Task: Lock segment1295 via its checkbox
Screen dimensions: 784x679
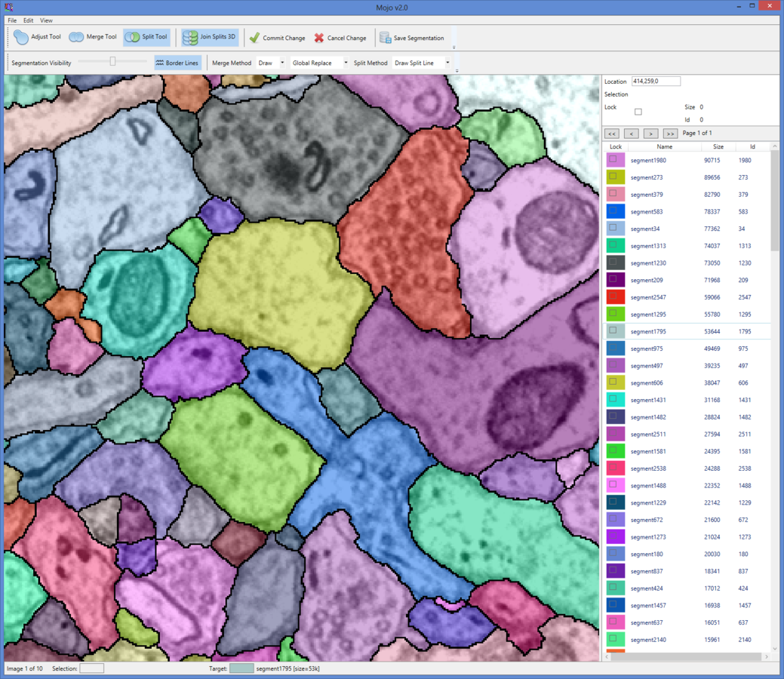Action: coord(613,313)
